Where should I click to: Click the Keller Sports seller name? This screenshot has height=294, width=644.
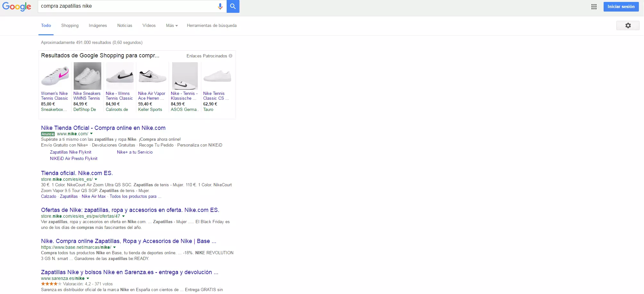pyautogui.click(x=150, y=110)
